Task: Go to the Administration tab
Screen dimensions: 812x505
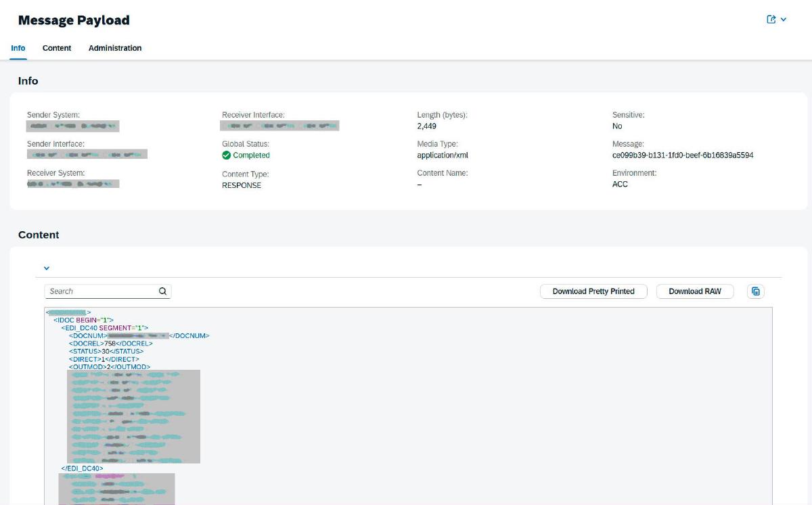Action: tap(115, 48)
